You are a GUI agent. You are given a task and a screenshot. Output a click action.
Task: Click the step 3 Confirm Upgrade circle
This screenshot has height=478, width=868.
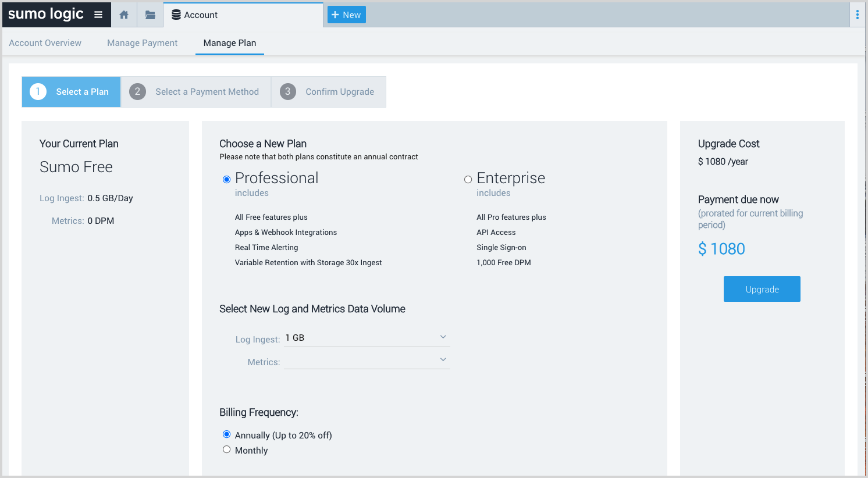click(287, 91)
